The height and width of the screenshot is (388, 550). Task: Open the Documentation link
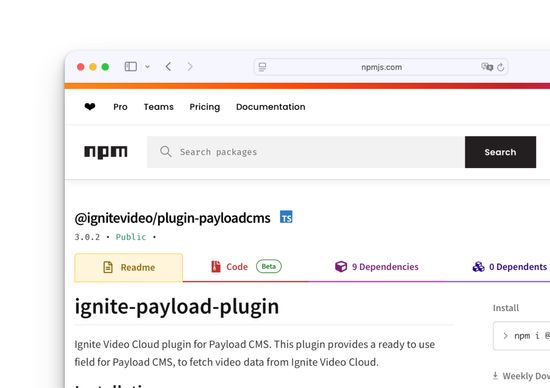tap(270, 107)
